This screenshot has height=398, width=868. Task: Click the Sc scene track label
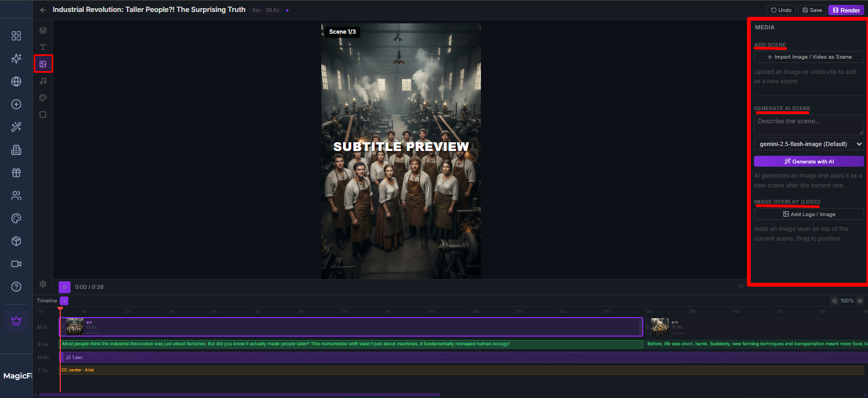pyautogui.click(x=43, y=327)
